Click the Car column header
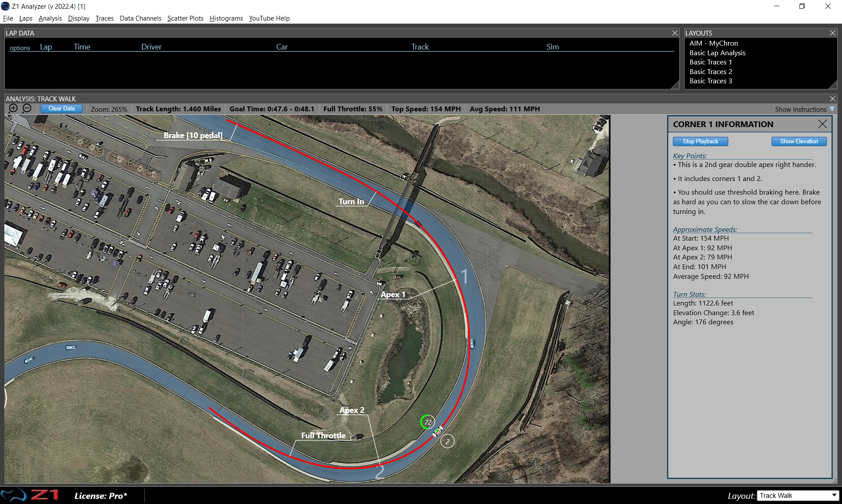Screen dimensions: 842x504 282,47
